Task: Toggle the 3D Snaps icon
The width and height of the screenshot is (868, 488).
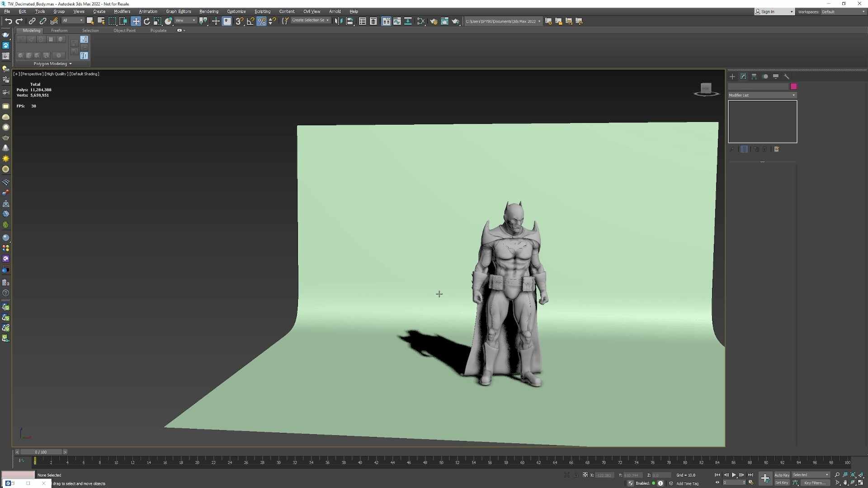Action: (x=239, y=21)
